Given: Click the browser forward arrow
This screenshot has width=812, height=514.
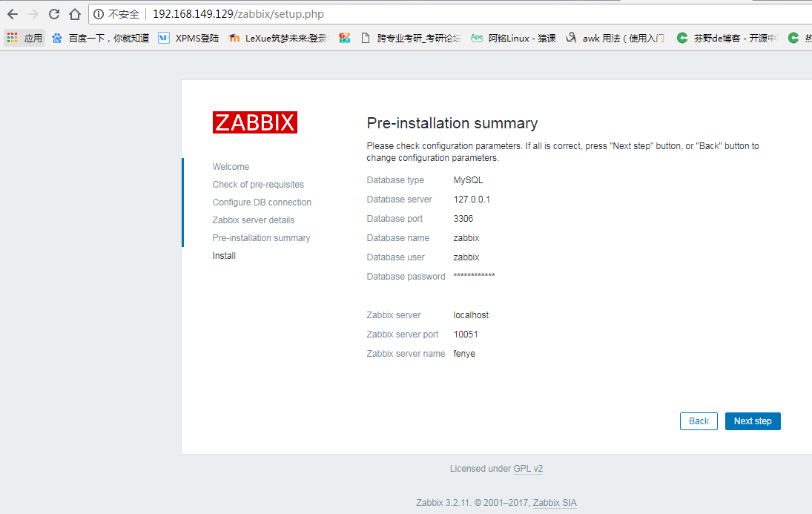Looking at the screenshot, I should pyautogui.click(x=33, y=14).
